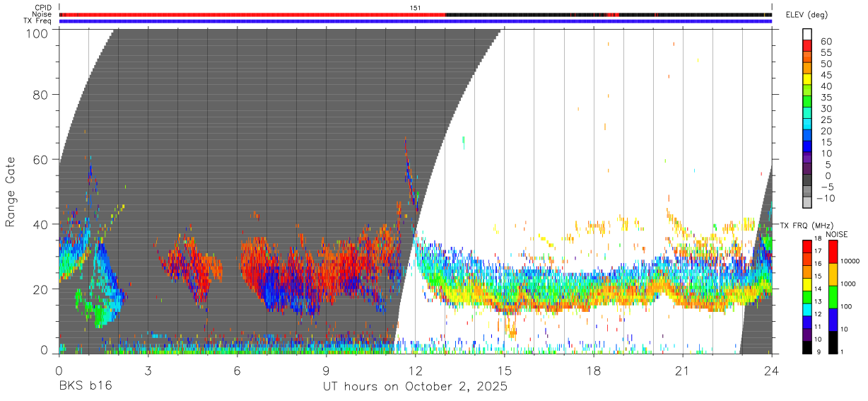868x401 pixels.
Task: Click the TX Freq row label
Action: [x=38, y=21]
